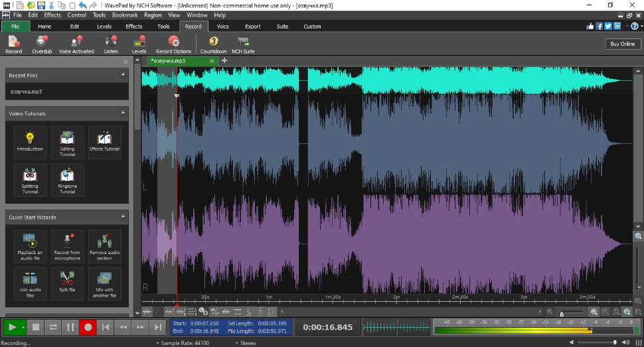
Task: Click the Countdown button
Action: pos(213,44)
